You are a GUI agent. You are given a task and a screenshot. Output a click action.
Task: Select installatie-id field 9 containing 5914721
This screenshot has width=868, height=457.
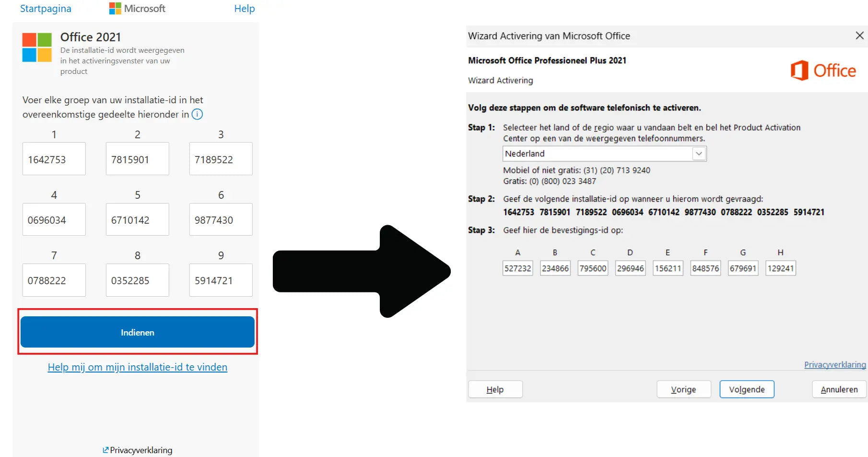[x=221, y=280]
